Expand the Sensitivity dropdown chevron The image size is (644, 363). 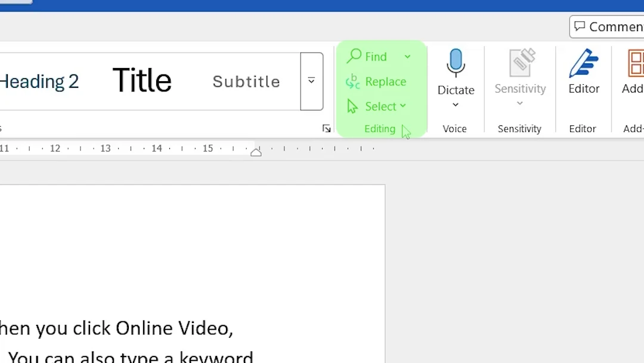pos(519,103)
